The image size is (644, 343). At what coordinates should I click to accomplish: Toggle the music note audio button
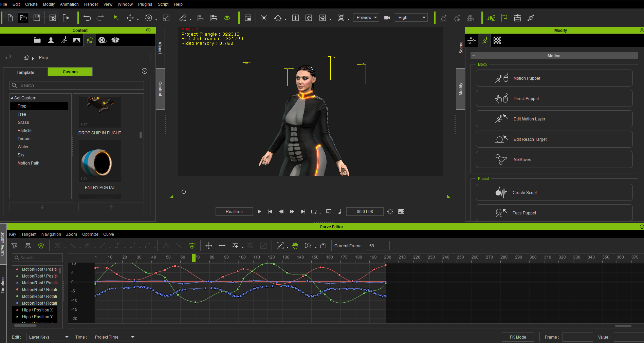pos(339,212)
